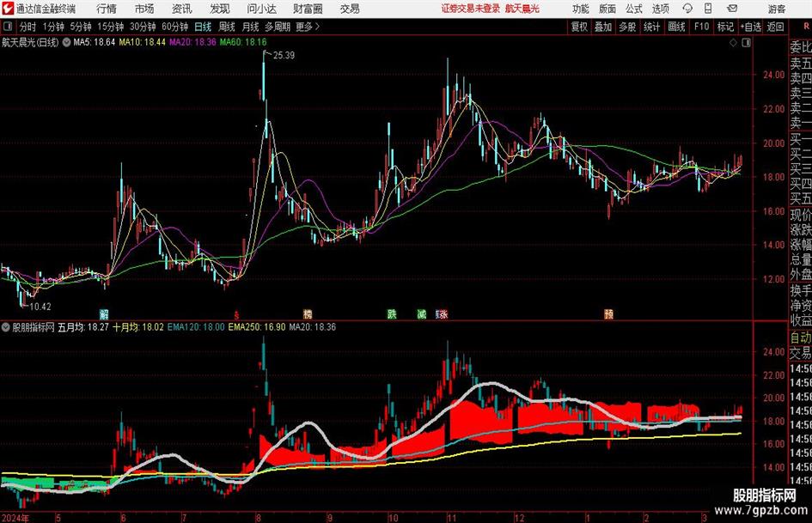Viewport: 812px width, 523px height.
Task: Click the 10.42 low price label
Action: click(x=40, y=307)
